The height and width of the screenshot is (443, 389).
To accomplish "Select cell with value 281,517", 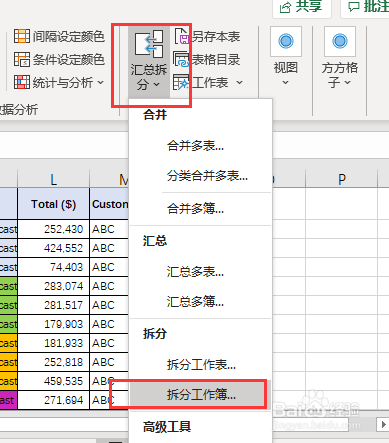I will 53,305.
